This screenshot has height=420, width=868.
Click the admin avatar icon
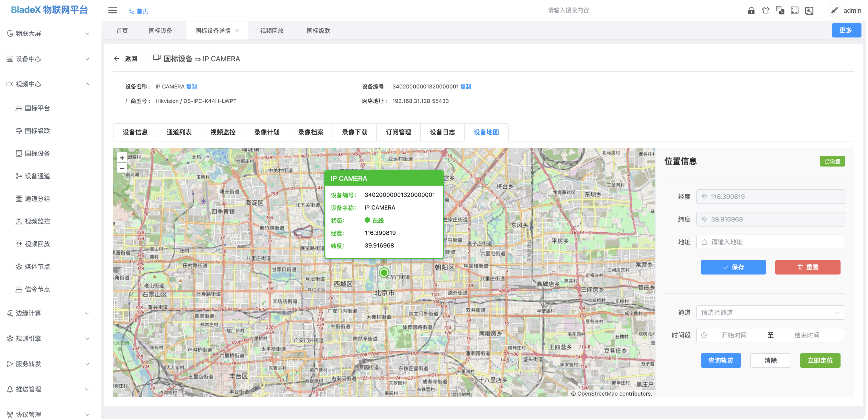pos(834,11)
